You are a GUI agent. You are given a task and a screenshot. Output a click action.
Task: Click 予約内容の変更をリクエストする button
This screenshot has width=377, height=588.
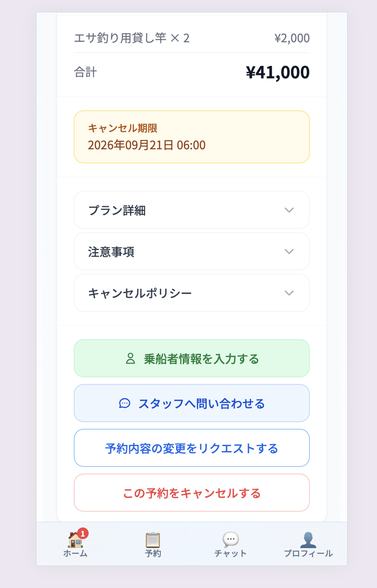tap(192, 448)
